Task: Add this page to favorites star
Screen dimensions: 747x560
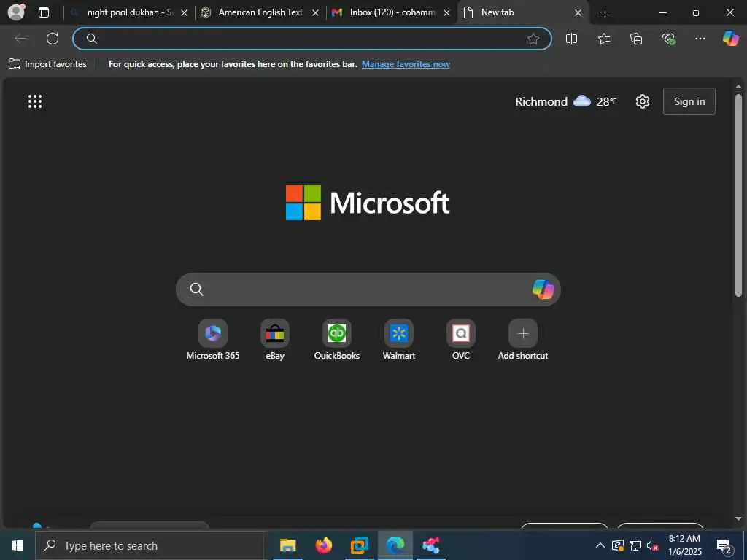Action: 533,39
